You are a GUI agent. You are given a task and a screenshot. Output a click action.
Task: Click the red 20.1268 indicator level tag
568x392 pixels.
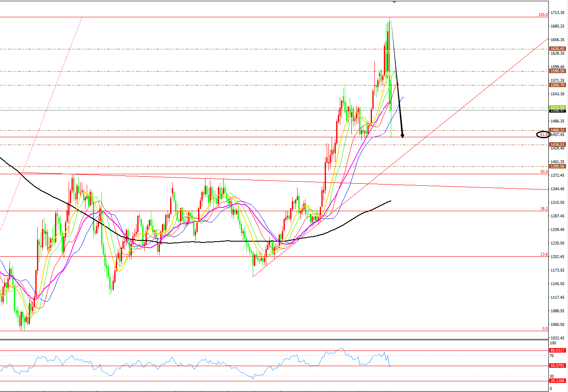[x=557, y=381]
